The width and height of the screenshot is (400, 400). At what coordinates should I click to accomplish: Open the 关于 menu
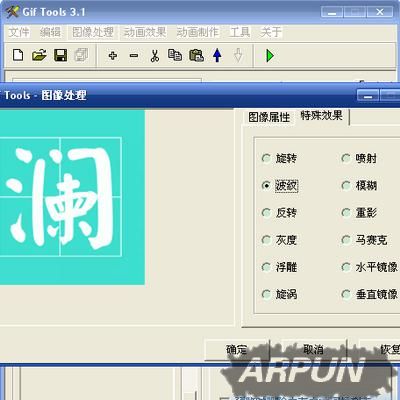(x=271, y=32)
